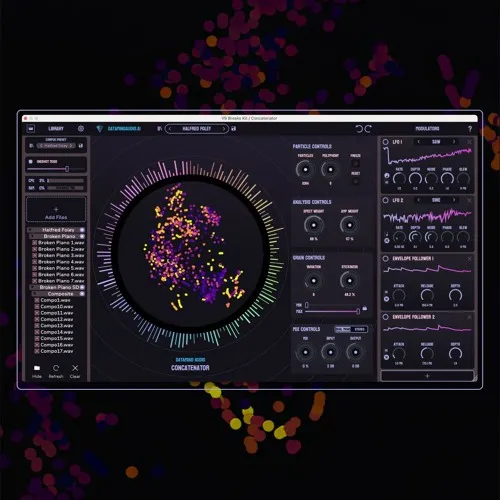Toggle the Broken Piano folder enable dot
Screen dimensions: 500x500
click(x=82, y=236)
